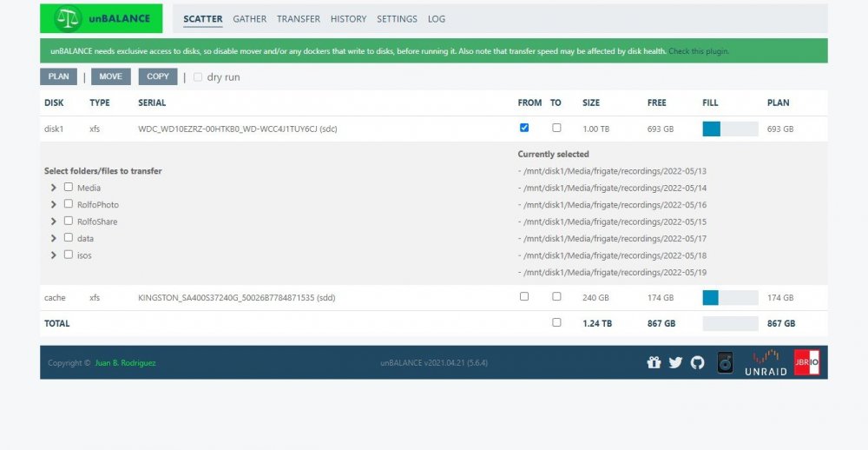Follow the 'Check this plugin' link
This screenshot has width=868, height=450.
click(x=698, y=51)
